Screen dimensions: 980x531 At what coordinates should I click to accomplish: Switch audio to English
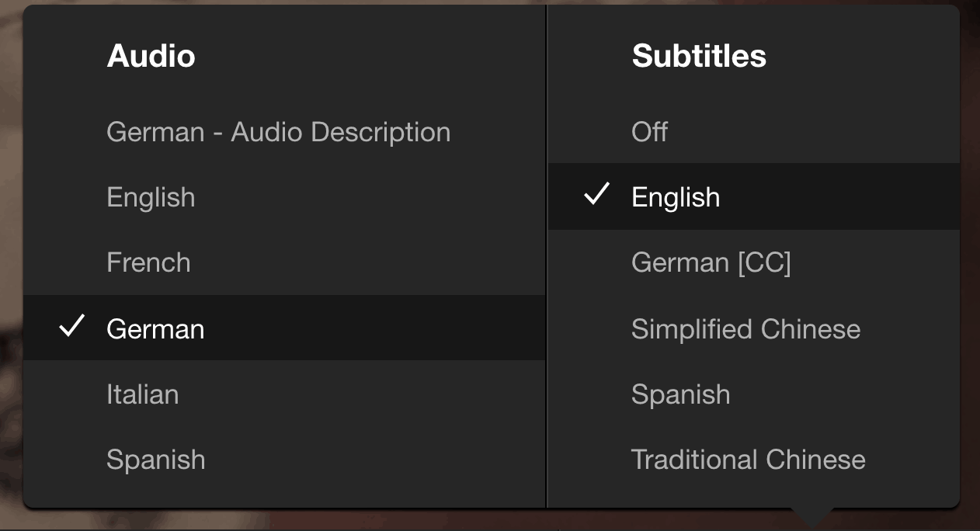[x=151, y=197]
